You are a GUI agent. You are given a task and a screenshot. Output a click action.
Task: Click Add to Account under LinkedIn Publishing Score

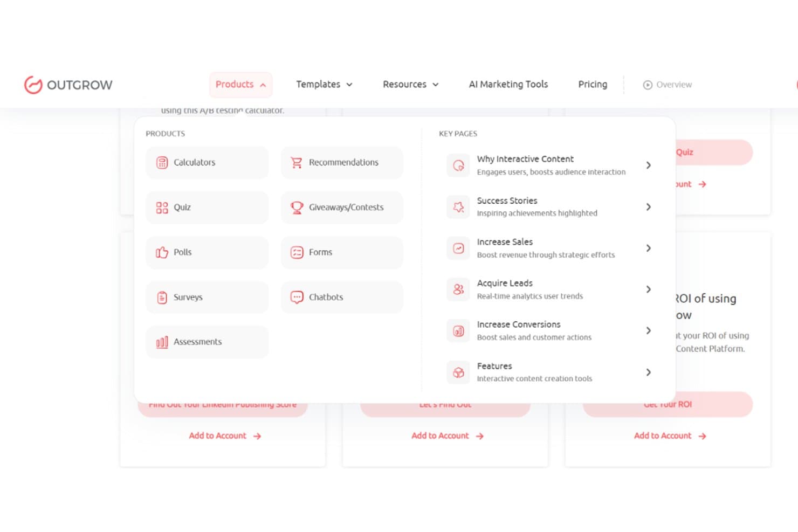(225, 436)
